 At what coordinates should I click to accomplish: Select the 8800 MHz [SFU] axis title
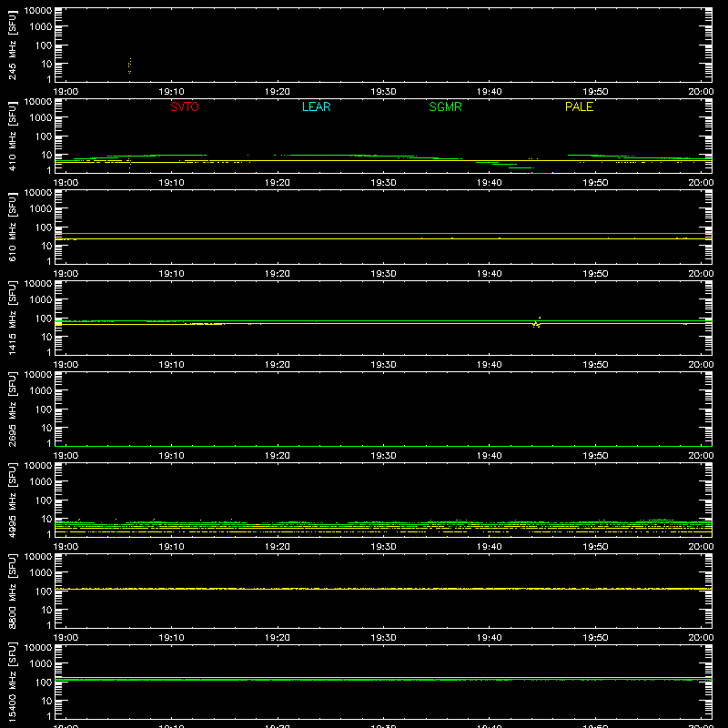pyautogui.click(x=12, y=591)
